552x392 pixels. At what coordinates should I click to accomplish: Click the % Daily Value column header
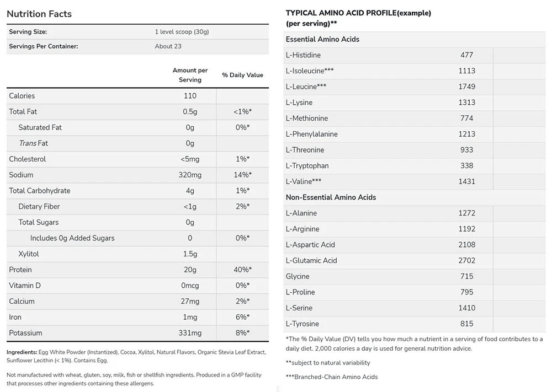coord(242,75)
